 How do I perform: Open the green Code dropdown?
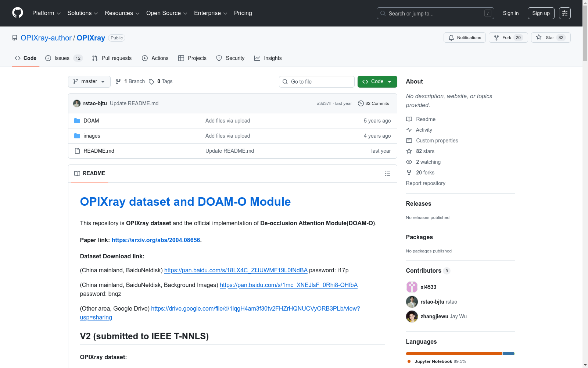point(377,82)
